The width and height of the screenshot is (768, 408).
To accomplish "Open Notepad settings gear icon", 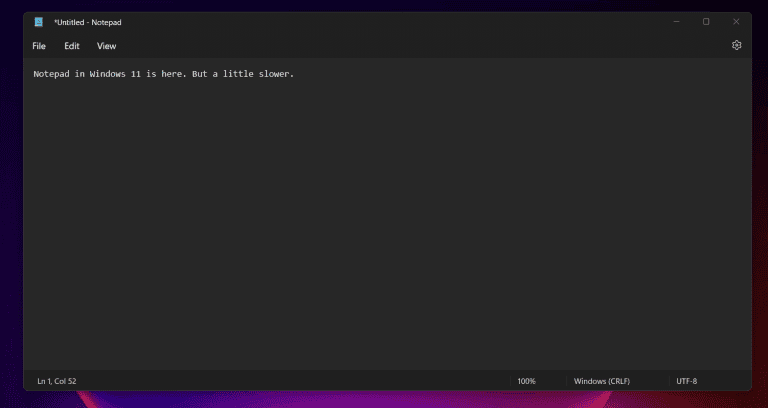I will [x=736, y=45].
